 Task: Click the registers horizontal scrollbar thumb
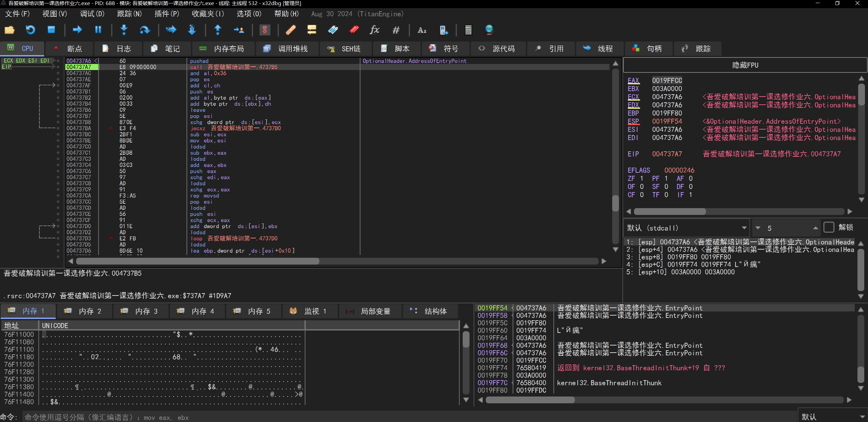[x=670, y=212]
